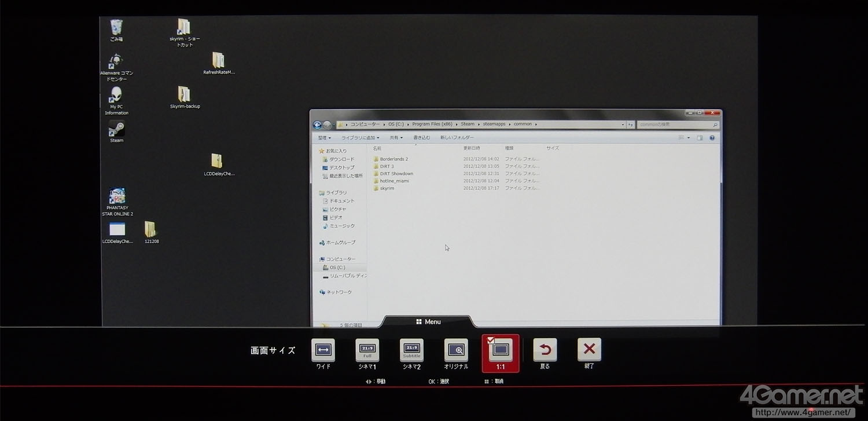Sort by the 種類 column header
This screenshot has height=421, width=868.
pyautogui.click(x=509, y=148)
